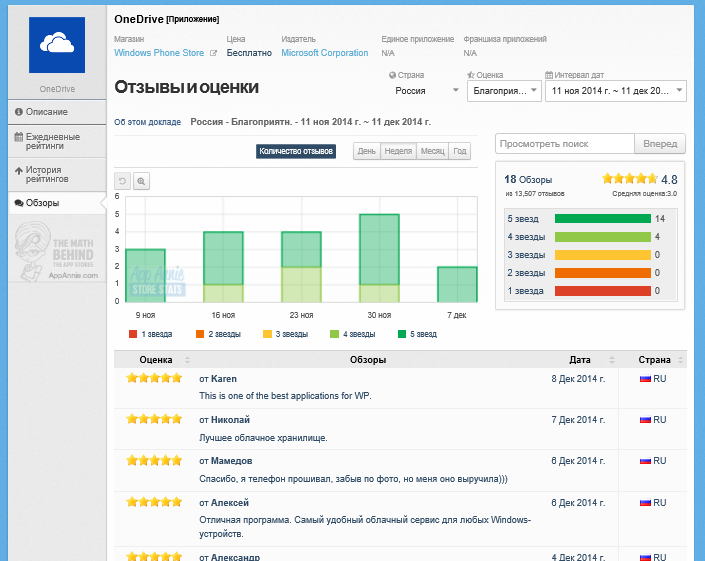Switch chart granularity to Неделя
This screenshot has width=705, height=561.
pos(398,151)
